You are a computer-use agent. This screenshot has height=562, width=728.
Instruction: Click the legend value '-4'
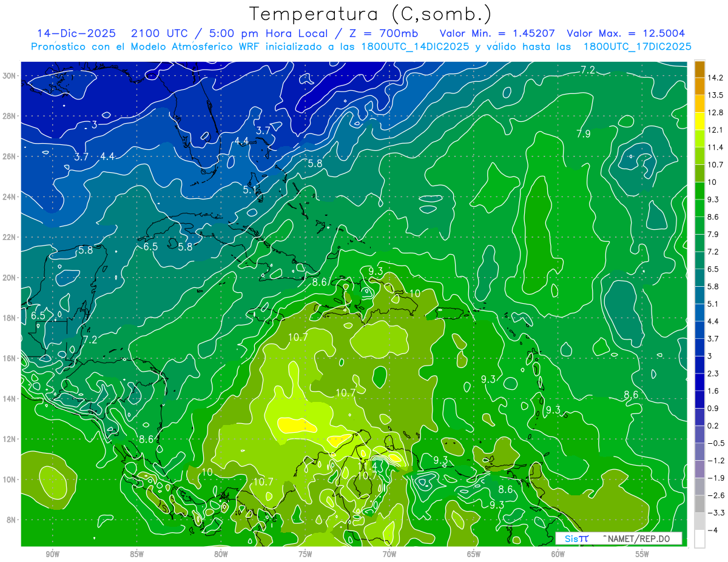click(x=712, y=530)
